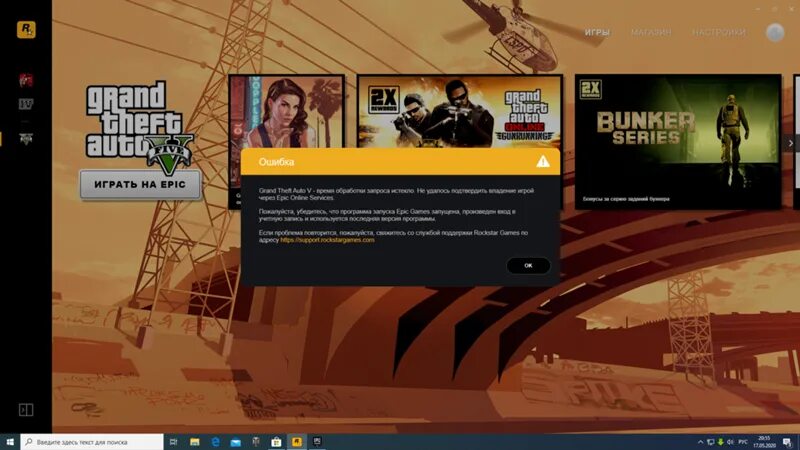Open the news card with woman artwork
800x450 pixels.
pyautogui.click(x=286, y=111)
